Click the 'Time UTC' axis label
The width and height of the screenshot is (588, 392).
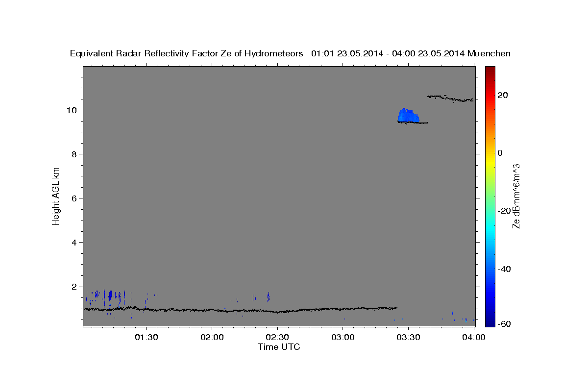[x=279, y=347]
